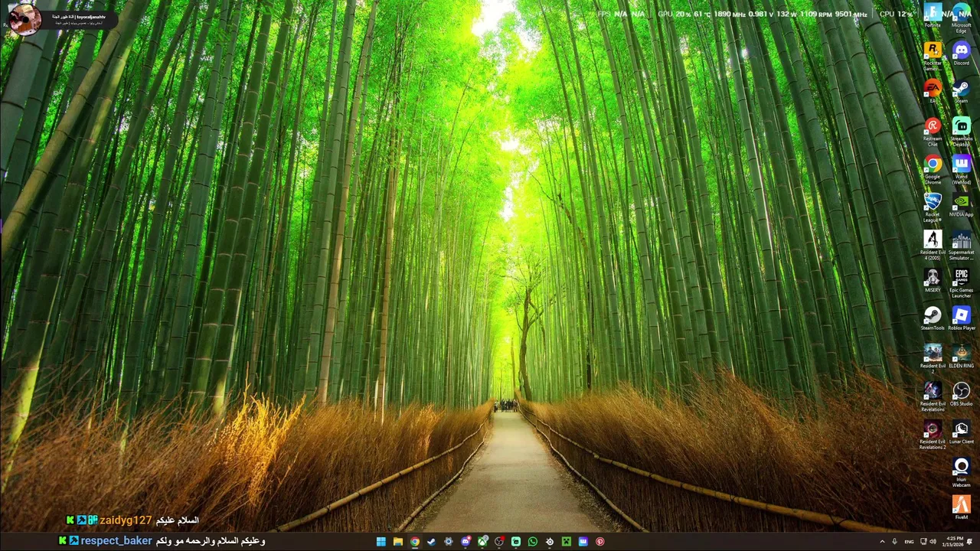Select the Discord desktop shortcut
This screenshot has height=551, width=980.
pos(961,53)
